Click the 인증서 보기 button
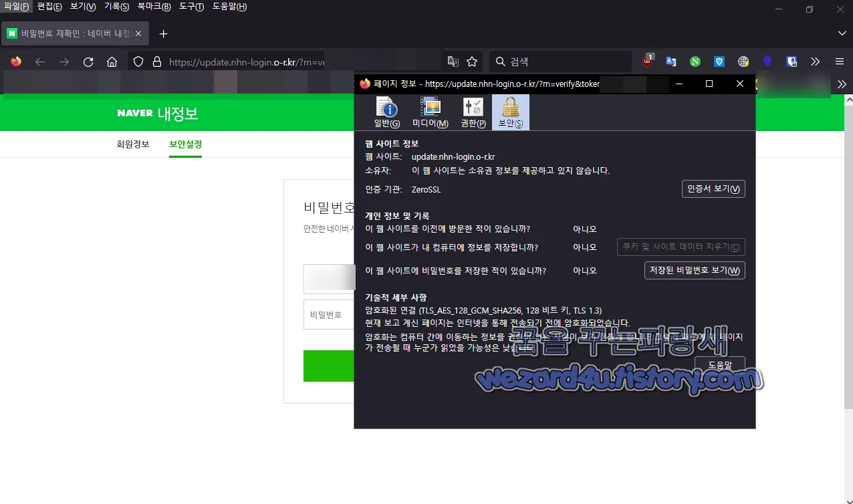 click(713, 189)
